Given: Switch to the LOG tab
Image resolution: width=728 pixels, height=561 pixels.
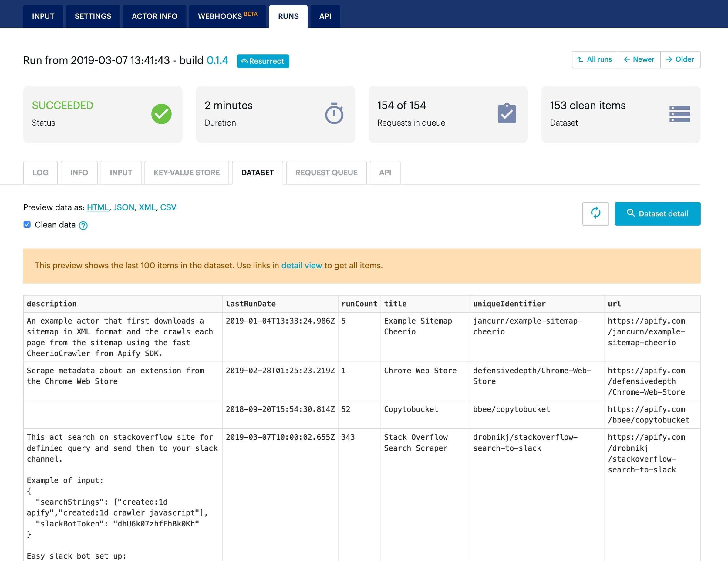Looking at the screenshot, I should point(40,173).
